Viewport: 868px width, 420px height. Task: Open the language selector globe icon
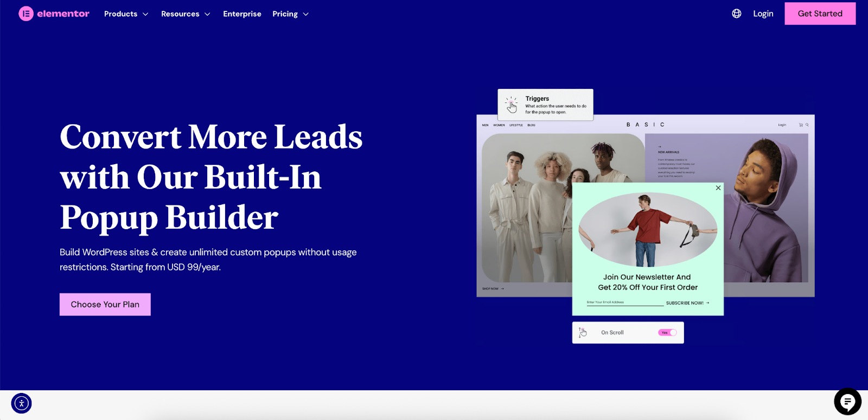[x=736, y=14]
